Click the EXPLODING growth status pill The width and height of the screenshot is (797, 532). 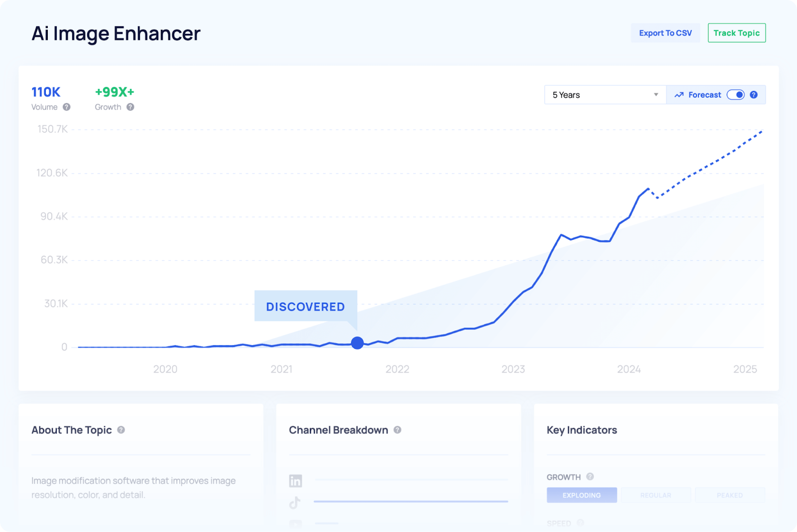coord(581,495)
